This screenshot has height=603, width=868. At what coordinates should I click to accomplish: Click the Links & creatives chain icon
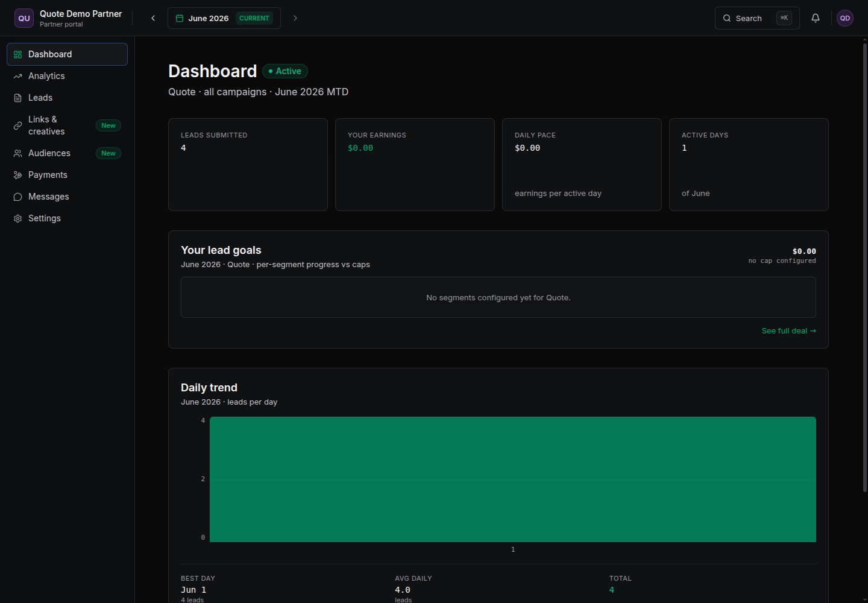17,125
